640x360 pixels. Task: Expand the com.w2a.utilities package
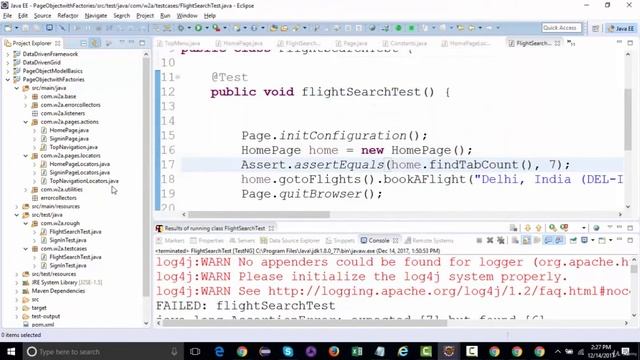click(x=25, y=190)
